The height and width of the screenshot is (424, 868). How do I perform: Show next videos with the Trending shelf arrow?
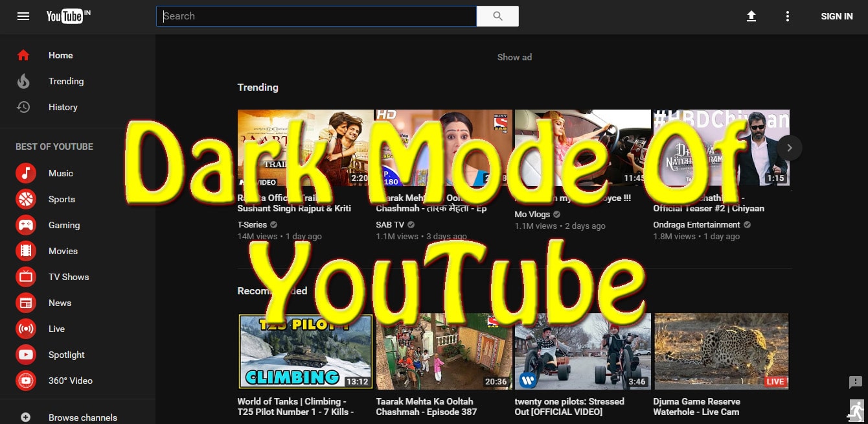[789, 148]
